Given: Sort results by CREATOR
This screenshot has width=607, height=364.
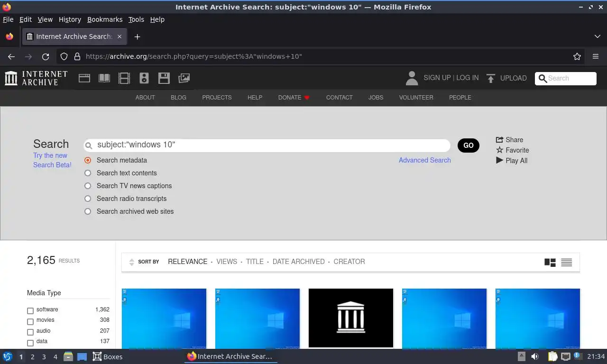Looking at the screenshot, I should pyautogui.click(x=349, y=262).
